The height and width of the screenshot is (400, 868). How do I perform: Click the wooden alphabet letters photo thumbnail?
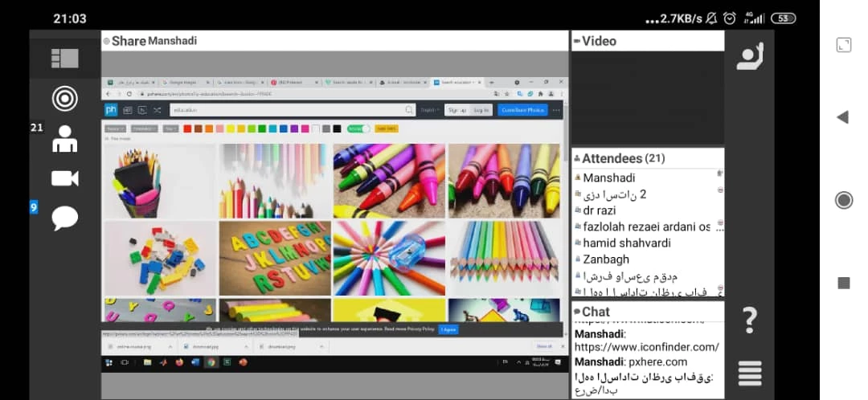(274, 259)
